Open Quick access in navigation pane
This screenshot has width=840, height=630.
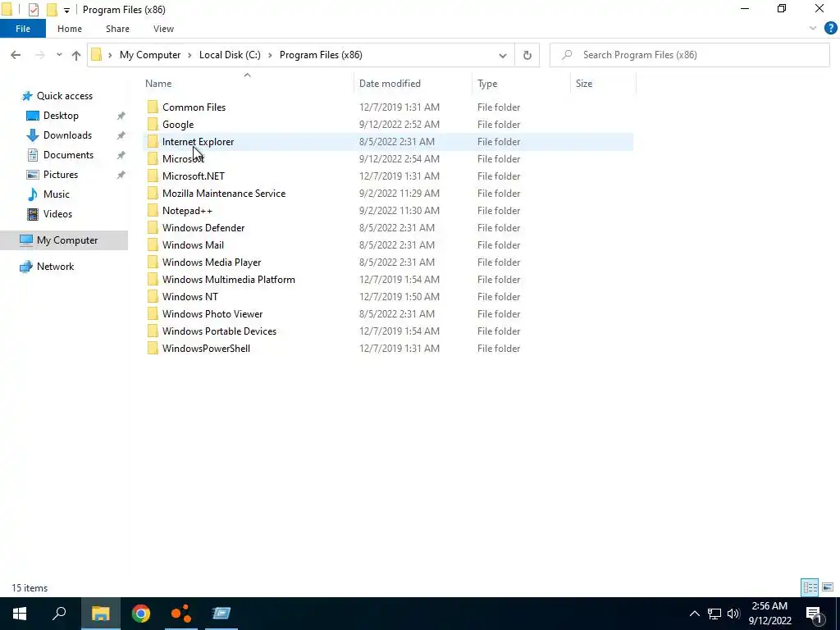coord(64,96)
